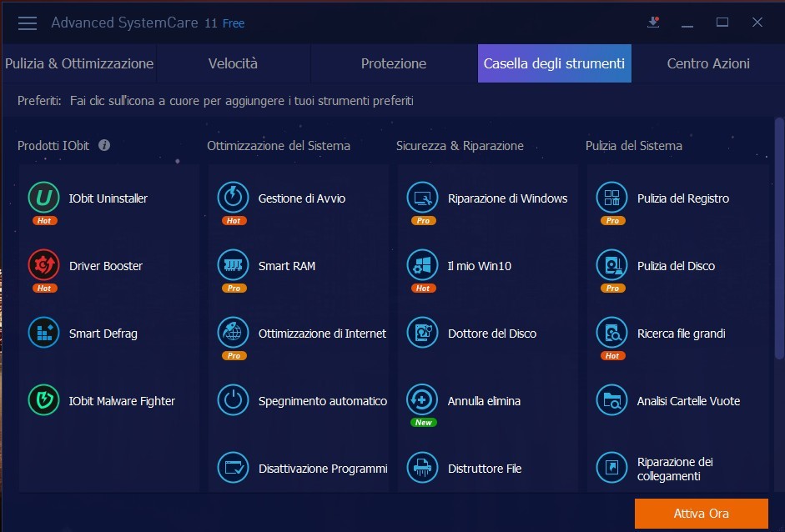The height and width of the screenshot is (532, 785).
Task: Click the IObit Malware Fighter shield icon
Action: (43, 401)
